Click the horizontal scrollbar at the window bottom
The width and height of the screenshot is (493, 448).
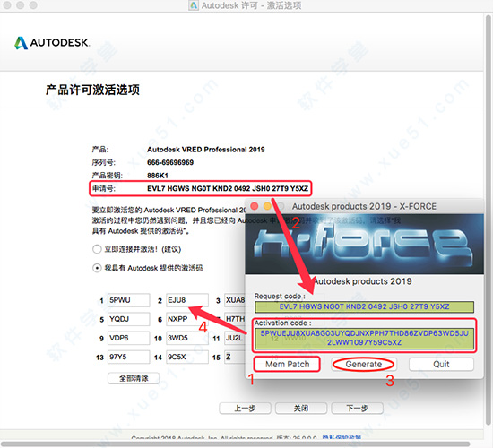pos(235,444)
